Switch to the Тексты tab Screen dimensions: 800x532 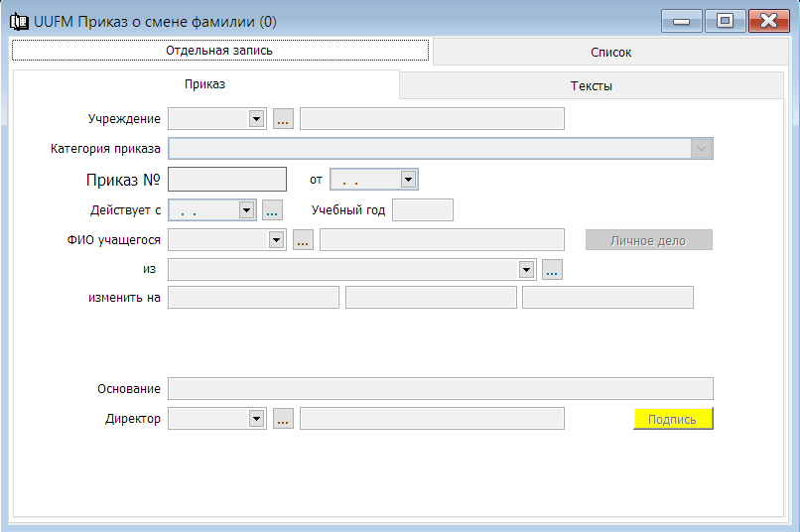pos(591,85)
